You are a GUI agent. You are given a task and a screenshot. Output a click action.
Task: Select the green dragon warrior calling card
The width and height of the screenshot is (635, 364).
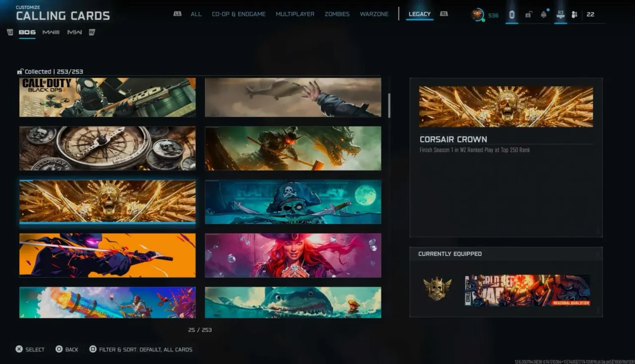[293, 148]
